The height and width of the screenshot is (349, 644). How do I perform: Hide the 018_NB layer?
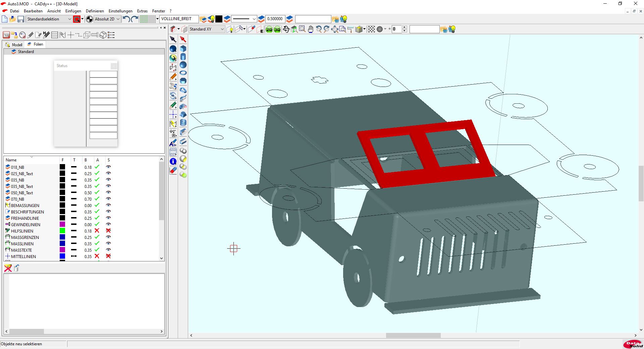(108, 167)
